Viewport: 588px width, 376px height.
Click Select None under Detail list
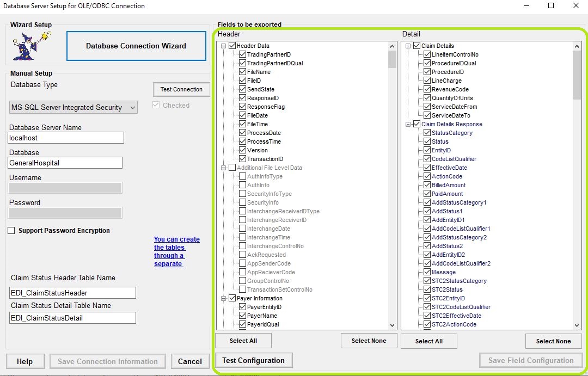[x=554, y=341]
